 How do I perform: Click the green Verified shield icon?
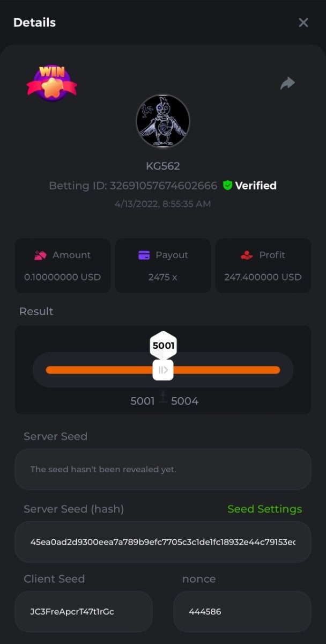pyautogui.click(x=227, y=186)
